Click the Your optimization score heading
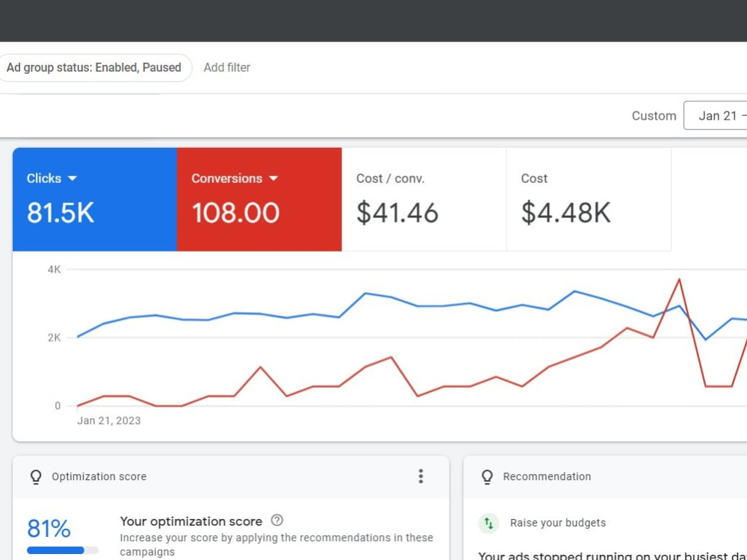Screen dimensions: 747x560 click(x=191, y=521)
